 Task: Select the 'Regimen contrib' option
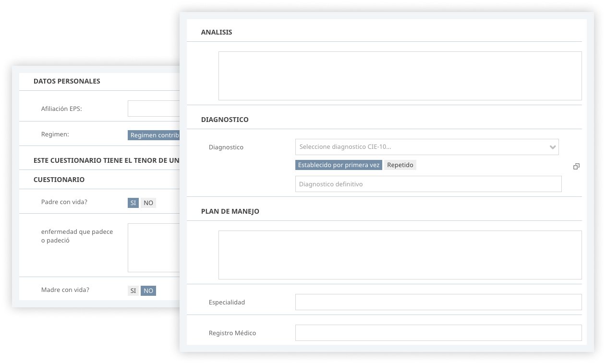154,135
